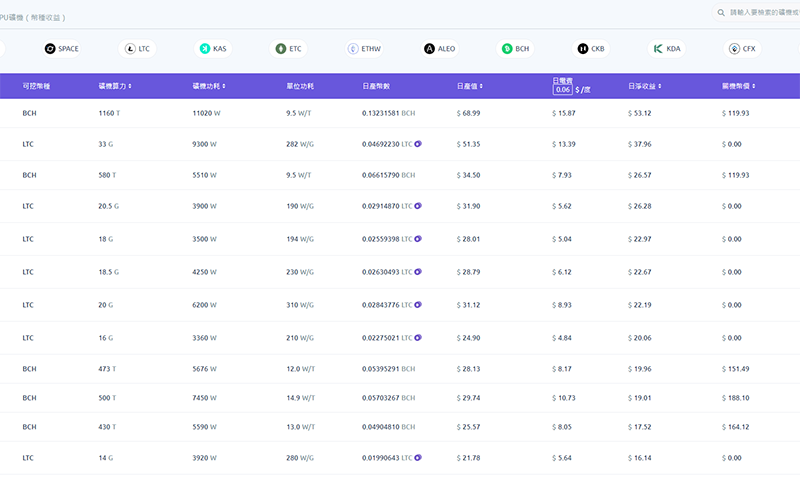Switch to the CFX coin tab
The image size is (800, 477).
tap(735, 48)
